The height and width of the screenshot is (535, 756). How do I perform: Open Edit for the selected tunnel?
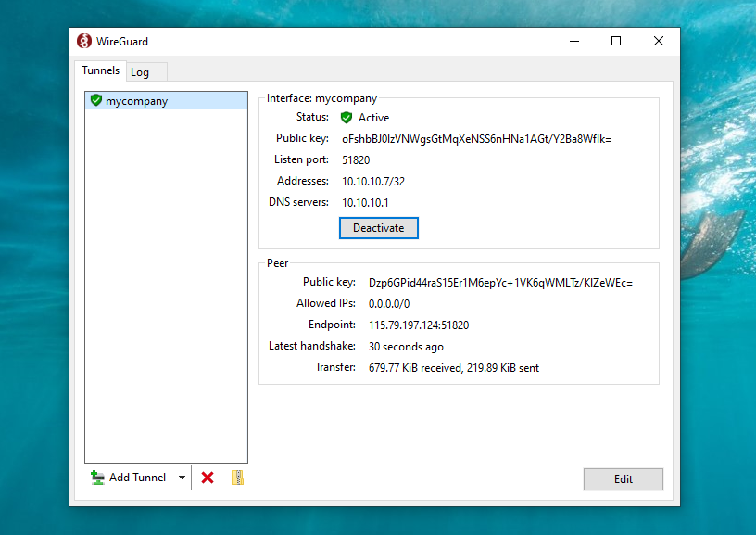click(623, 479)
